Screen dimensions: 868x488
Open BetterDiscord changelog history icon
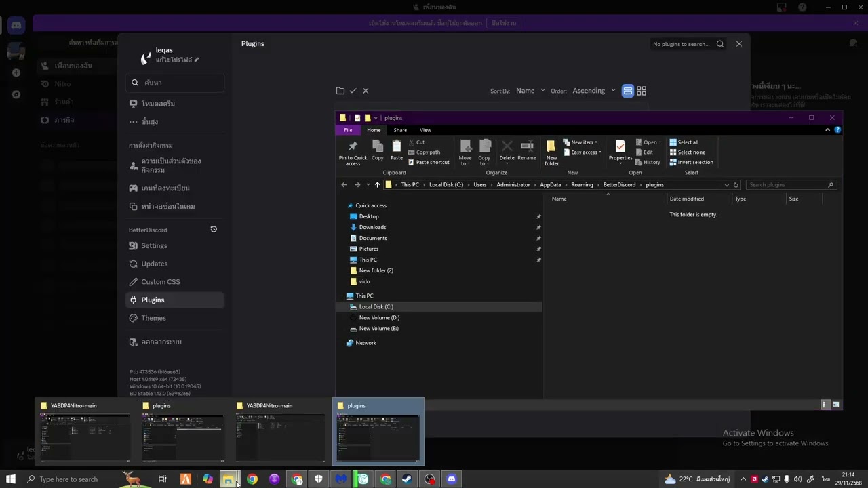coord(214,230)
